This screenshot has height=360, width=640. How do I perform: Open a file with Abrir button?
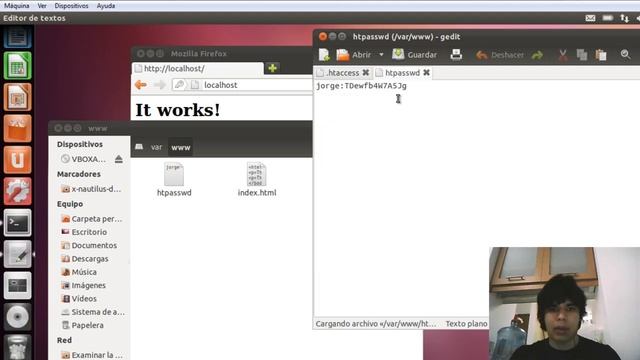click(x=353, y=55)
